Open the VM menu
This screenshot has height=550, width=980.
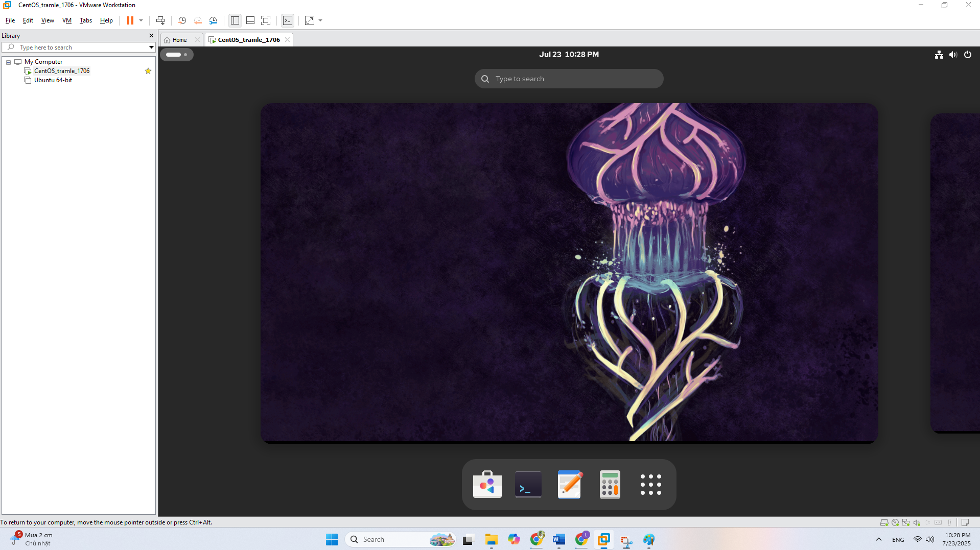[67, 20]
